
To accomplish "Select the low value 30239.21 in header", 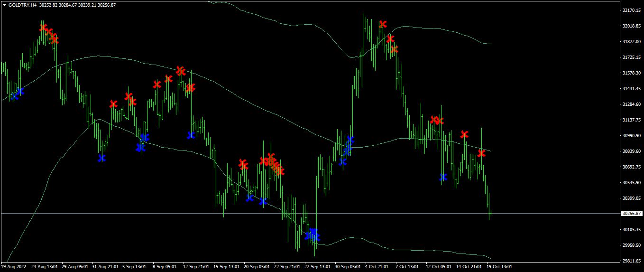I will (x=87, y=5).
